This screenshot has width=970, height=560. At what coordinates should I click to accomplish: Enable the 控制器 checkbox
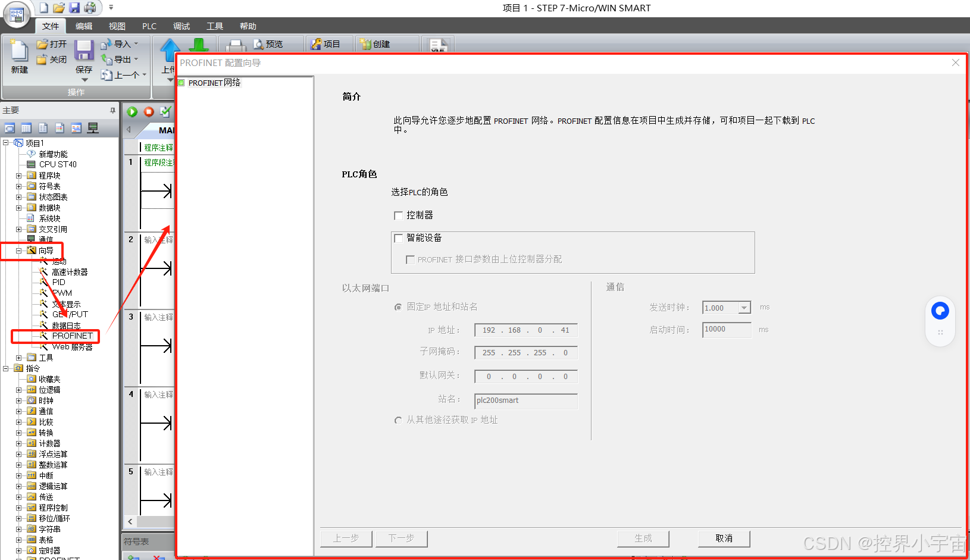[399, 215]
